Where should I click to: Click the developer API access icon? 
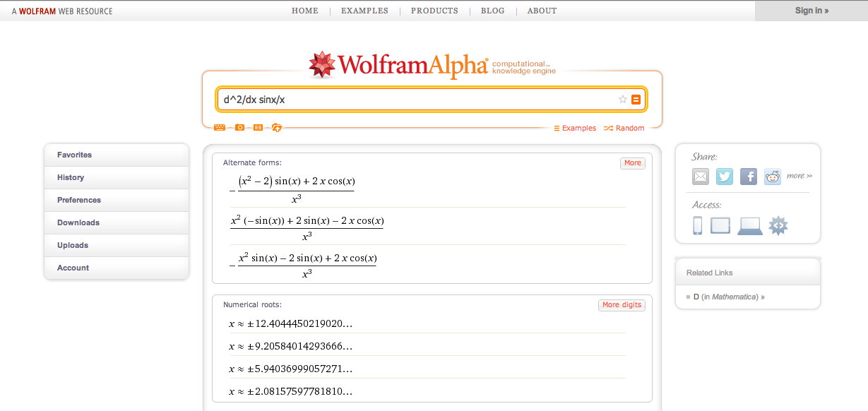[778, 225]
